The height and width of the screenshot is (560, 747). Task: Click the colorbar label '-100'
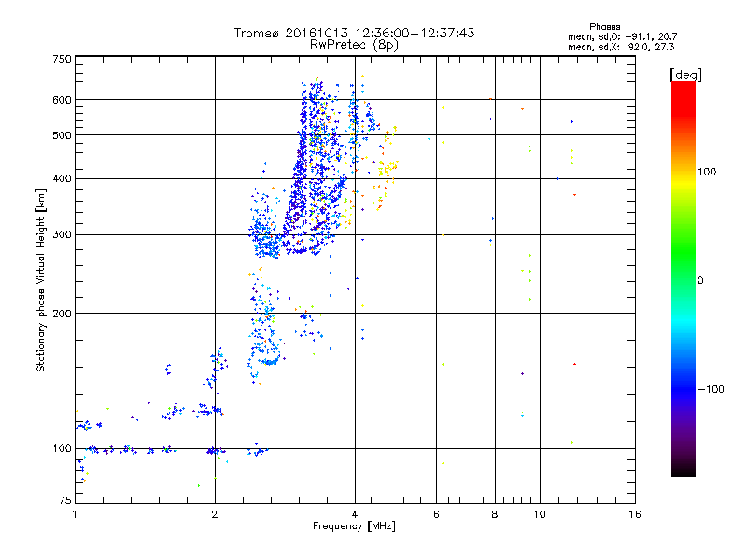pyautogui.click(x=711, y=389)
